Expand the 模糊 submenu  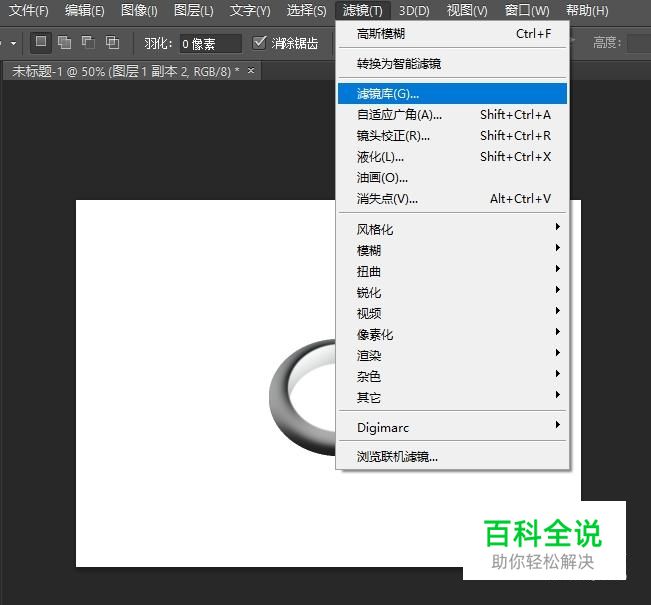coord(453,250)
